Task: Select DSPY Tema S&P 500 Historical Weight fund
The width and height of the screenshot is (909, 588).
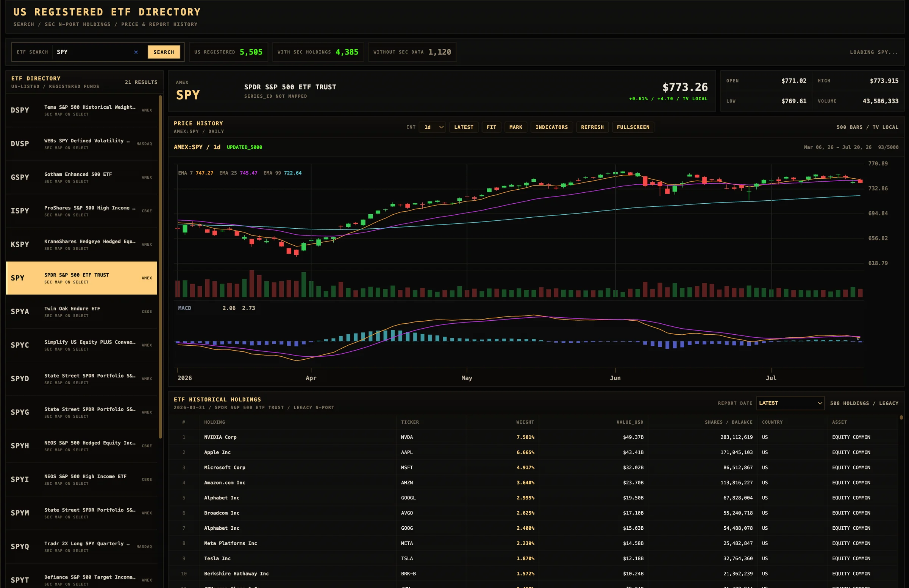Action: pyautogui.click(x=81, y=110)
